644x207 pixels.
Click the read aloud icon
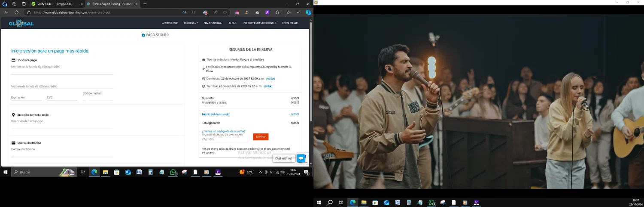pyautogui.click(x=216, y=12)
